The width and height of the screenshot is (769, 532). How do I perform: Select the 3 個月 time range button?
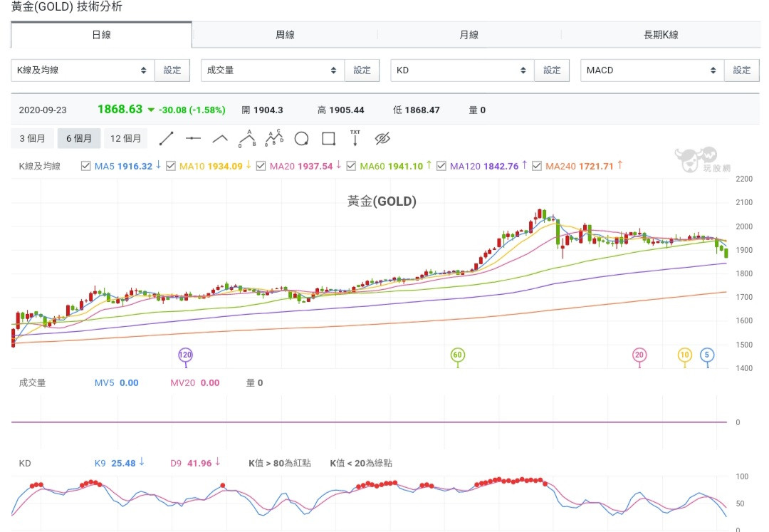(x=33, y=138)
